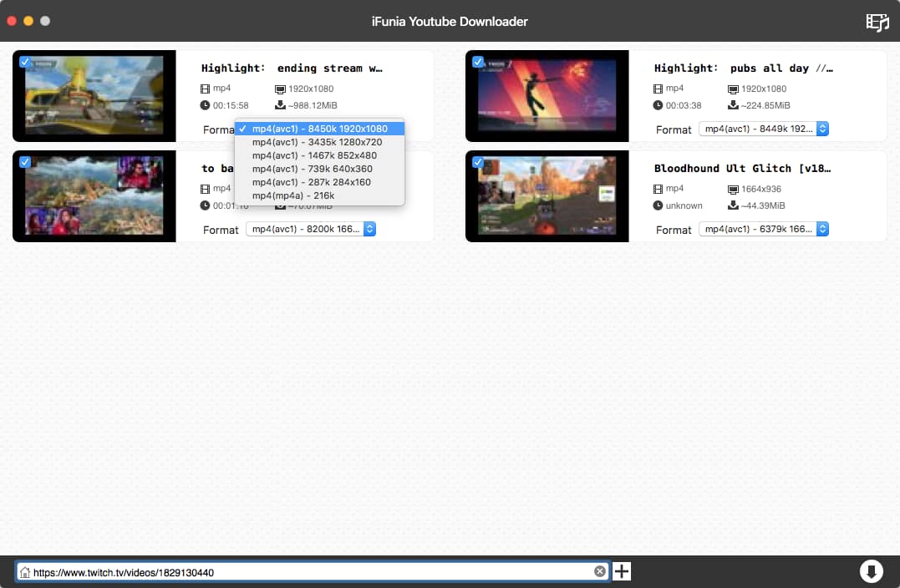Select the mp4(avc1) 1467k 852x480 entry
The height and width of the screenshot is (588, 900).
pyautogui.click(x=314, y=155)
